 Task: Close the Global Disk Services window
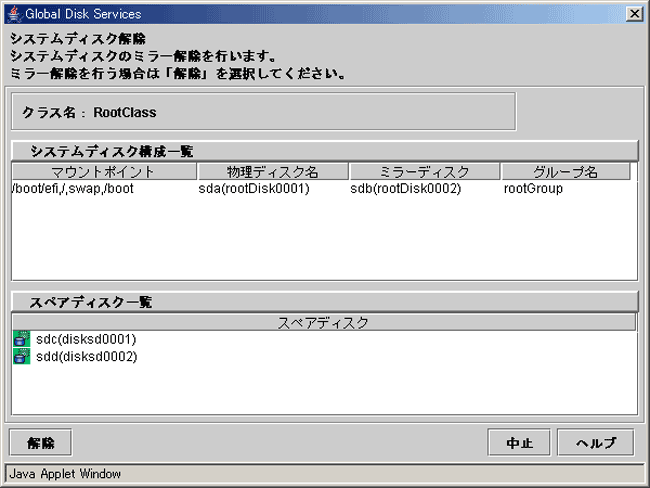point(635,14)
